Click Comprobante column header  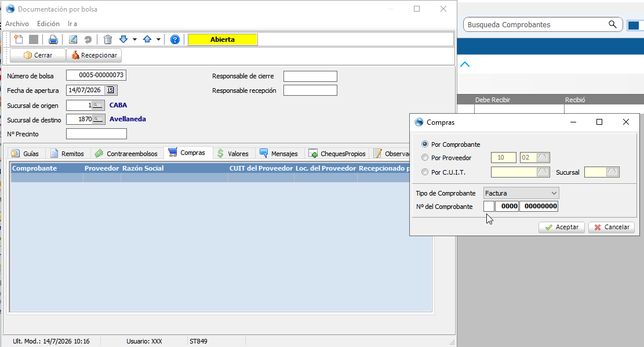click(46, 168)
